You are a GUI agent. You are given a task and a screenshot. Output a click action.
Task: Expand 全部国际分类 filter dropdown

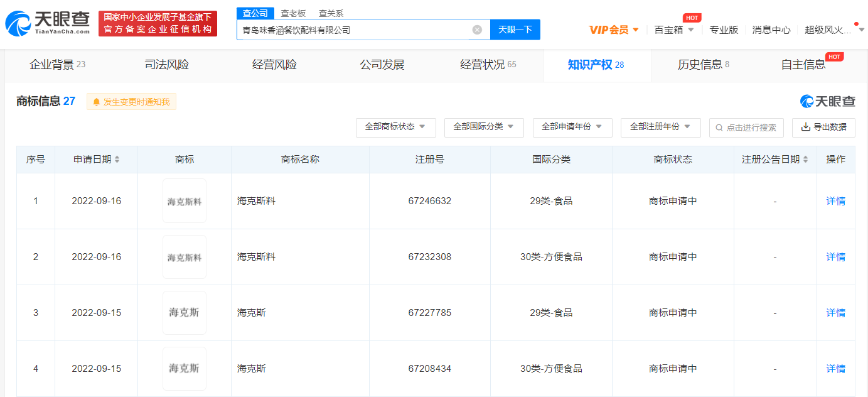pos(484,127)
